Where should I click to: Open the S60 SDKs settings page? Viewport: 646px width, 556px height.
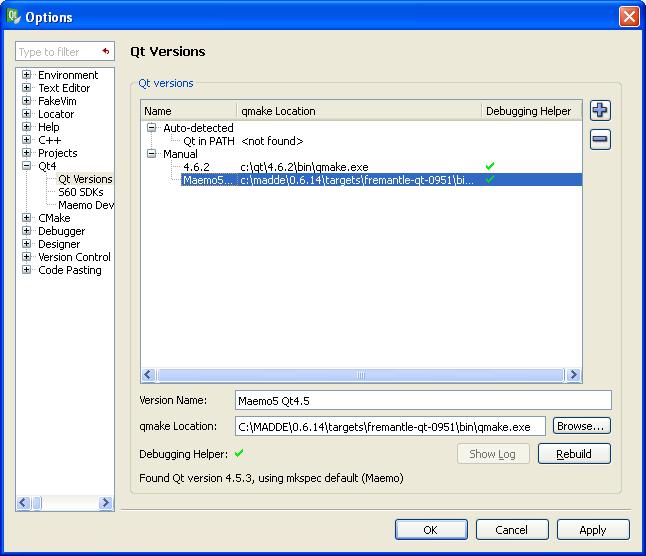pyautogui.click(x=80, y=192)
